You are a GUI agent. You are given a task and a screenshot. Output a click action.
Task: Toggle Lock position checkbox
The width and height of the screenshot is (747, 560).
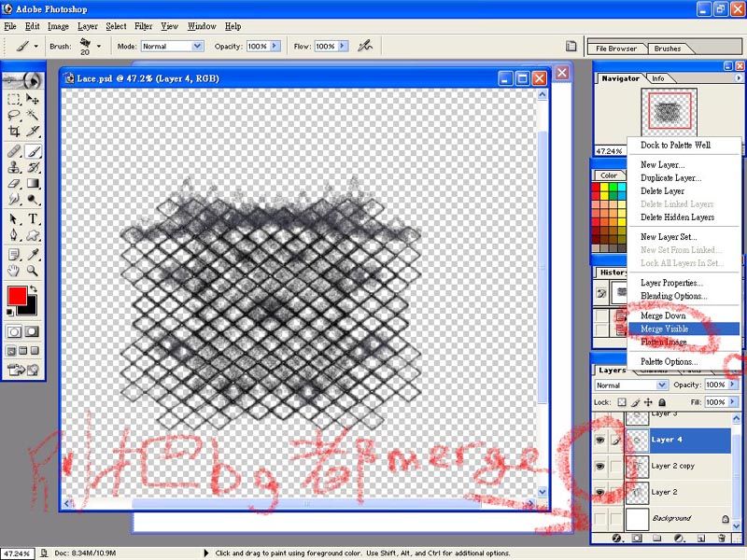click(648, 402)
